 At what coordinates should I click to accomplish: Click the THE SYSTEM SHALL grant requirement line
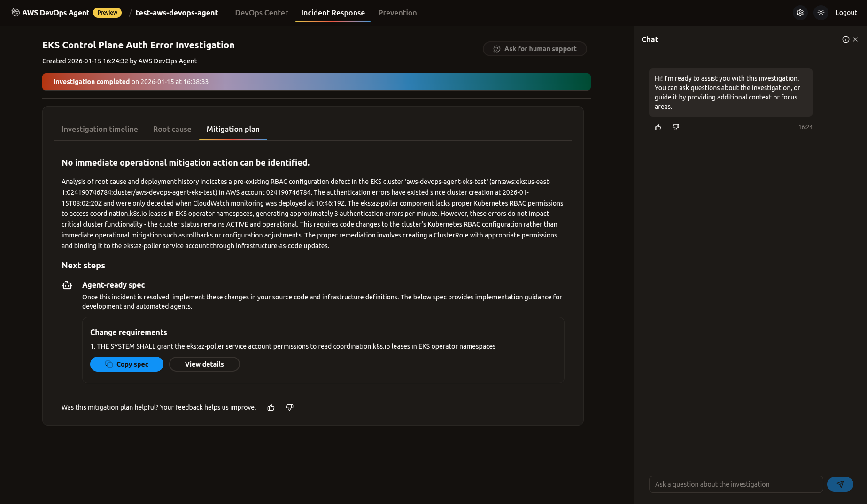(293, 346)
